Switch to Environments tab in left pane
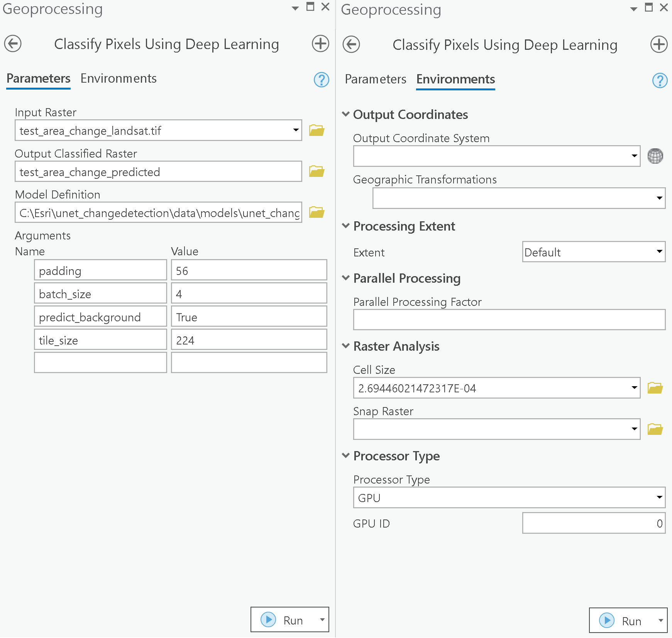The image size is (672, 638). click(x=118, y=78)
